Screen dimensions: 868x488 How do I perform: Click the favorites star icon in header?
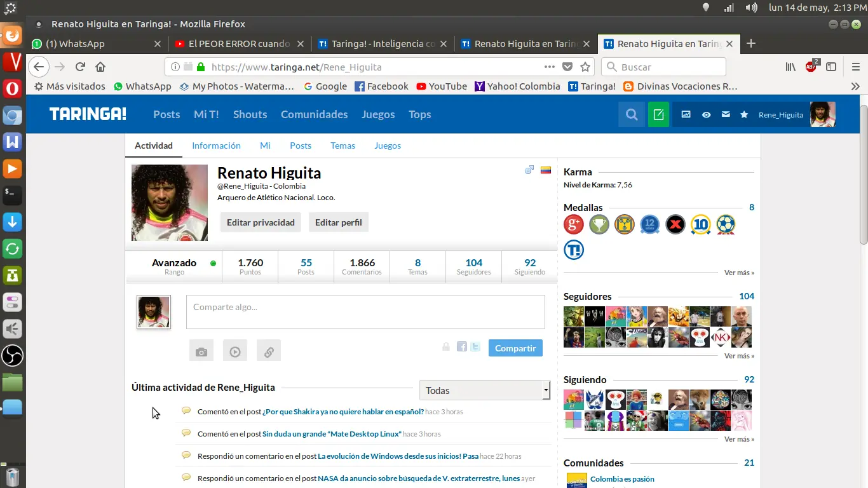pyautogui.click(x=744, y=114)
